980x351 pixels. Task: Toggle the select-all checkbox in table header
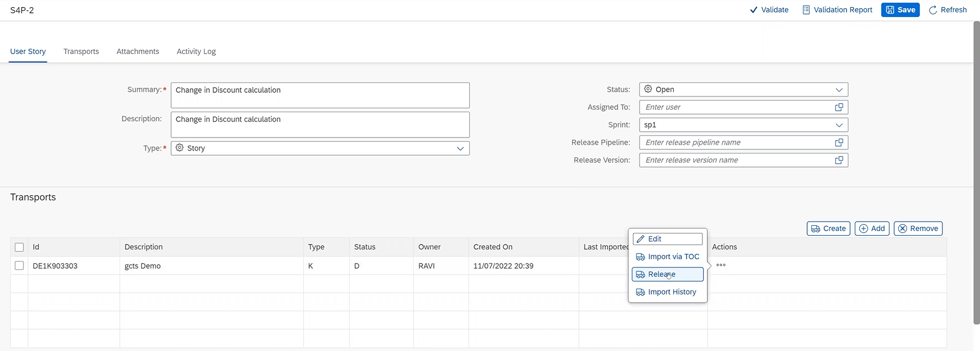click(19, 248)
